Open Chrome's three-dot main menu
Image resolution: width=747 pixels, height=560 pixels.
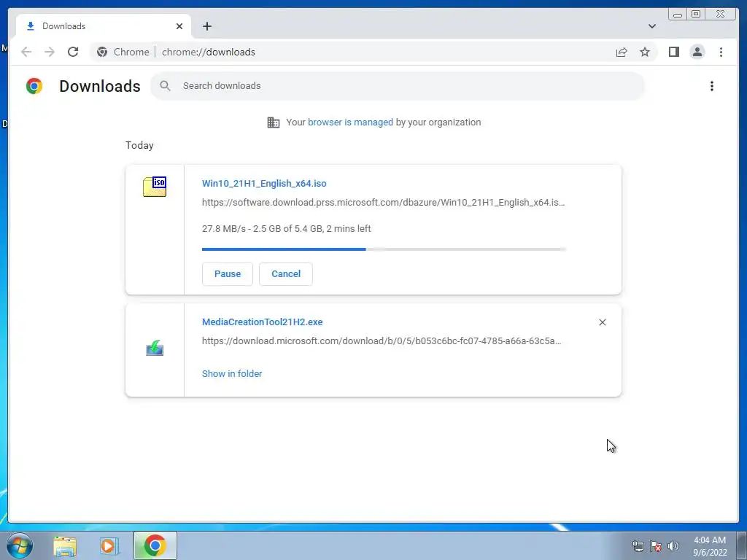(x=721, y=52)
